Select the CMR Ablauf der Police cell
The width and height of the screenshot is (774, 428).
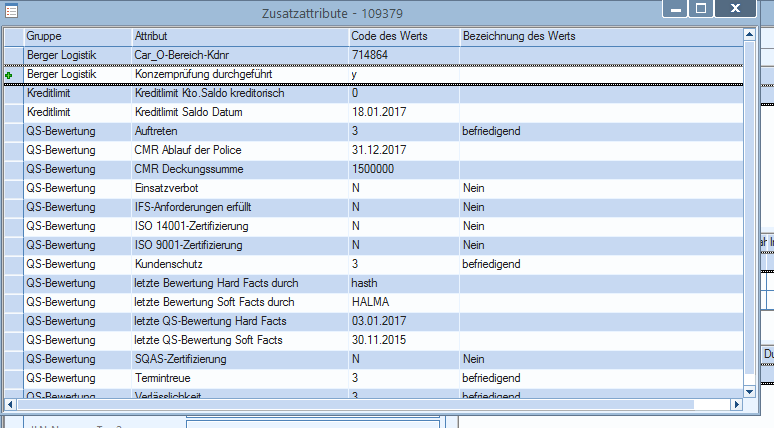point(240,150)
